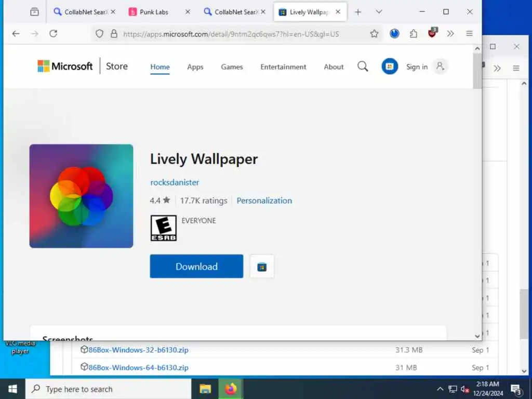
Task: Open the Personalization category link
Action: [x=264, y=201]
